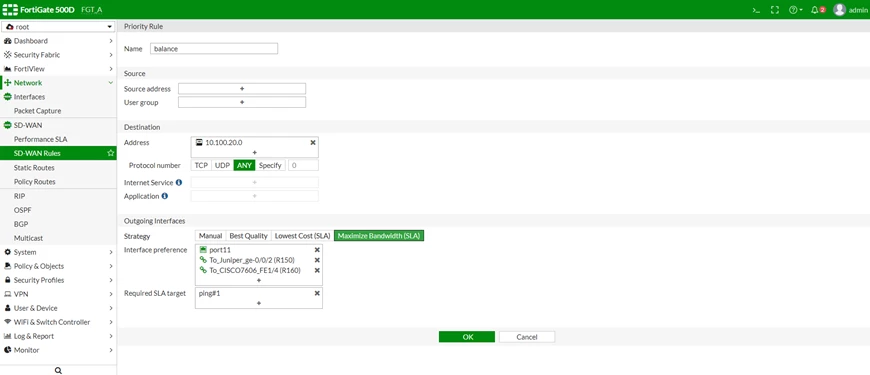Viewport: 870px width, 375px height.
Task: Open the CLI console icon
Action: tap(756, 10)
